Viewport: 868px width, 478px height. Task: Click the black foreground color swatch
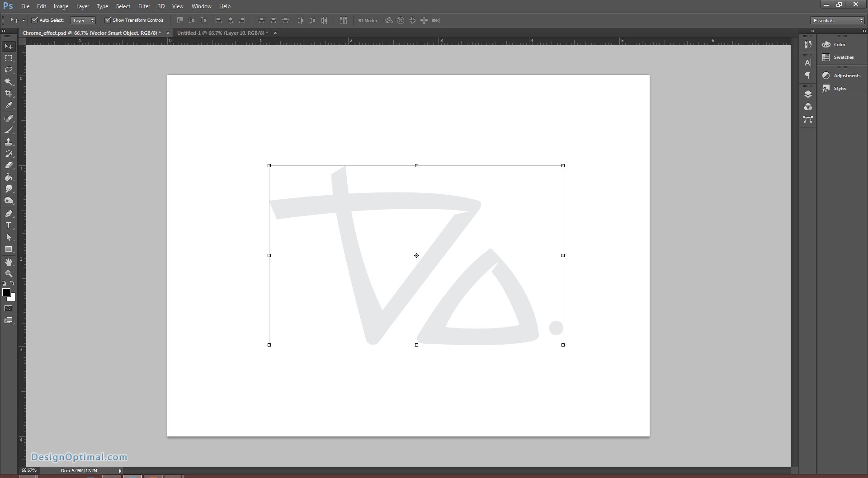(x=6, y=292)
